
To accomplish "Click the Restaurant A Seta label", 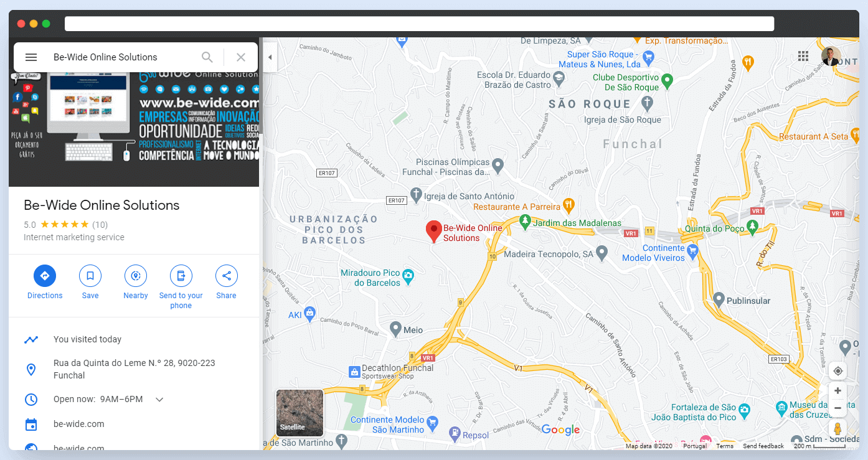I will pos(813,136).
